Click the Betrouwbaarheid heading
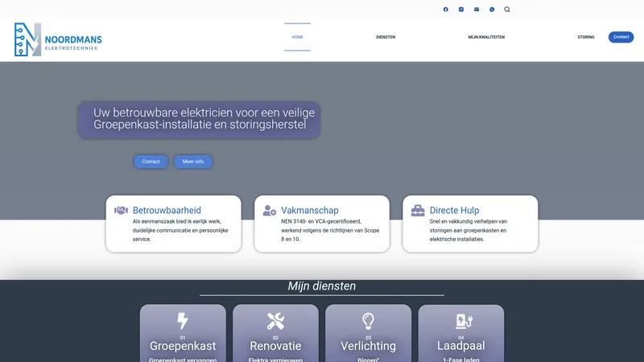 167,210
